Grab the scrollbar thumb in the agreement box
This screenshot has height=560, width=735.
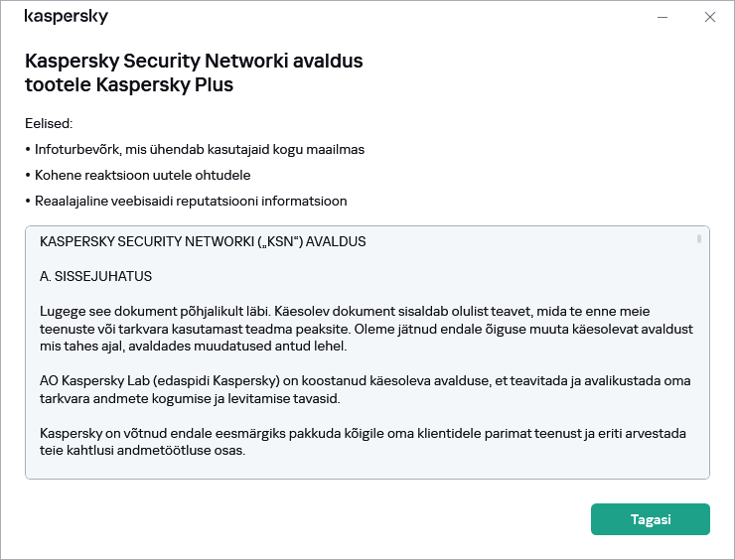699,238
